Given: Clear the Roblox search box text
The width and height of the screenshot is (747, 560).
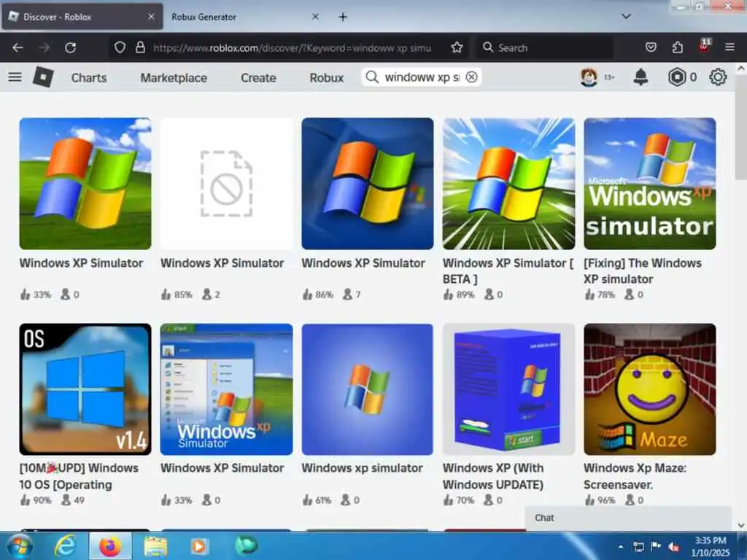Looking at the screenshot, I should [x=472, y=77].
